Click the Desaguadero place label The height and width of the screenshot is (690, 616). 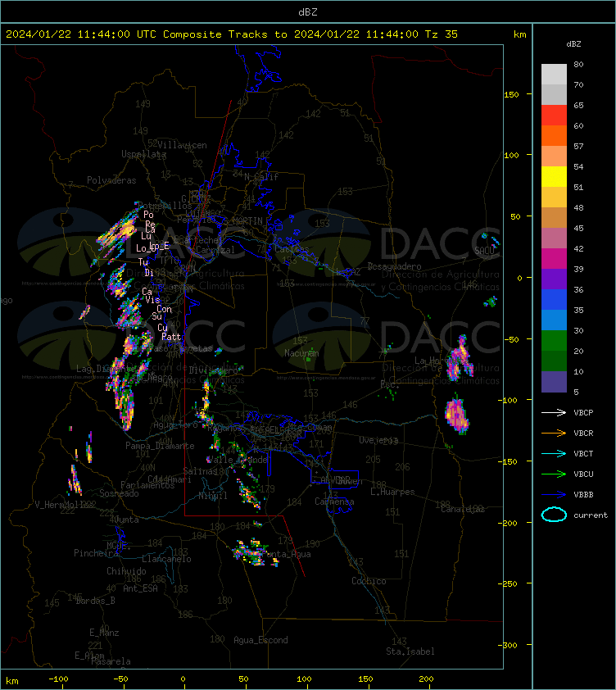394,266
